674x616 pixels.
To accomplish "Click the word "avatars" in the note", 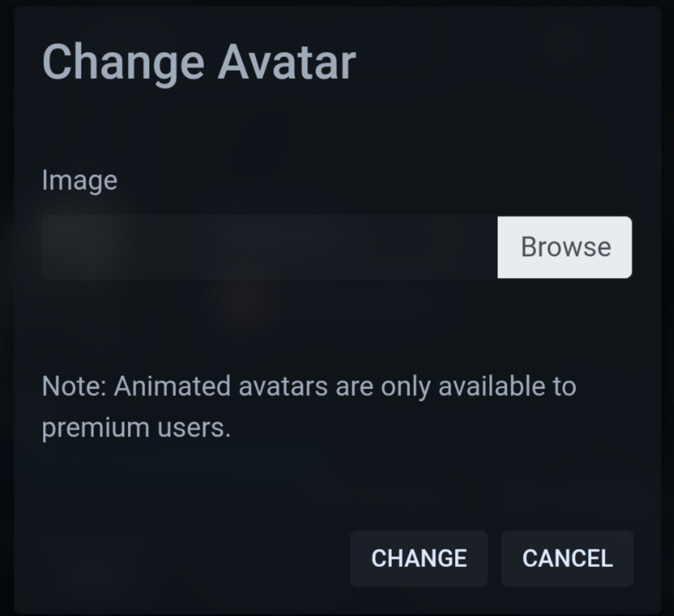I will coord(283,386).
